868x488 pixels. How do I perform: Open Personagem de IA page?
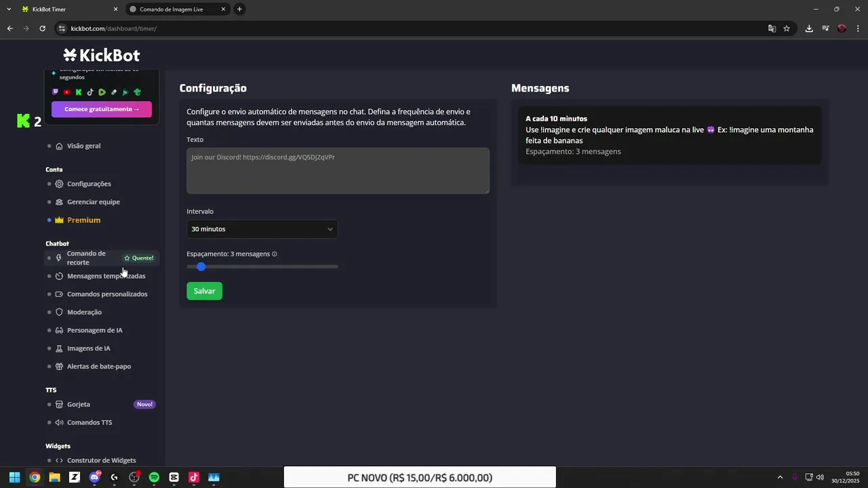click(x=94, y=330)
